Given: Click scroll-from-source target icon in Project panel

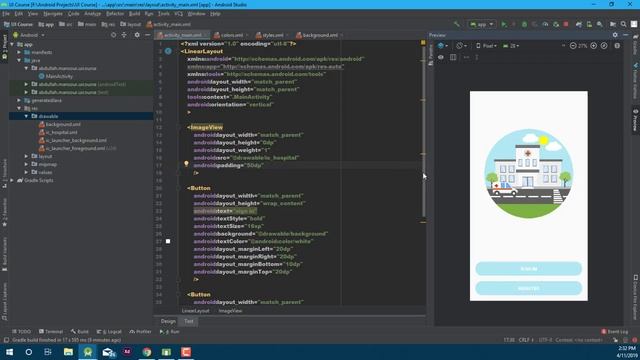Looking at the screenshot, I should (113, 35).
